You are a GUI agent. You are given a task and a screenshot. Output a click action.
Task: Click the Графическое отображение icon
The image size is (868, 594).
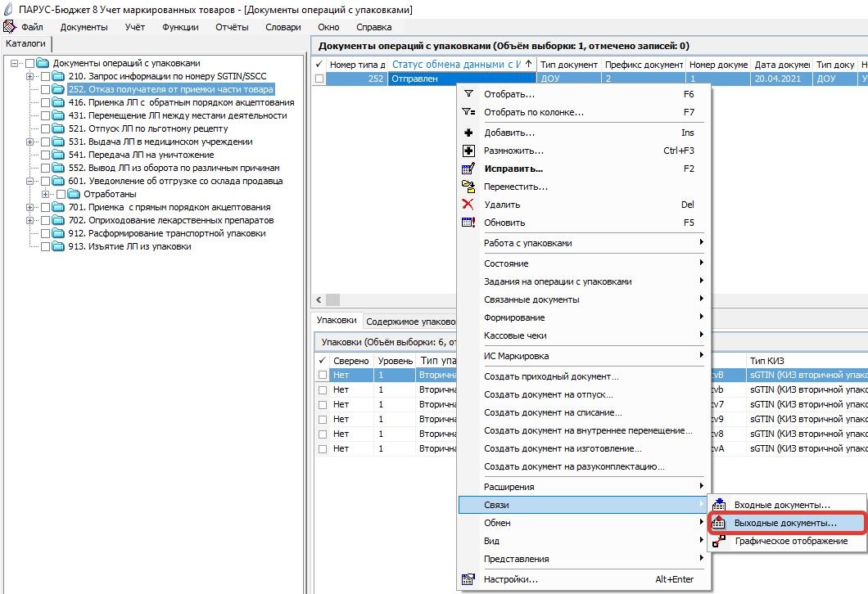(x=718, y=541)
